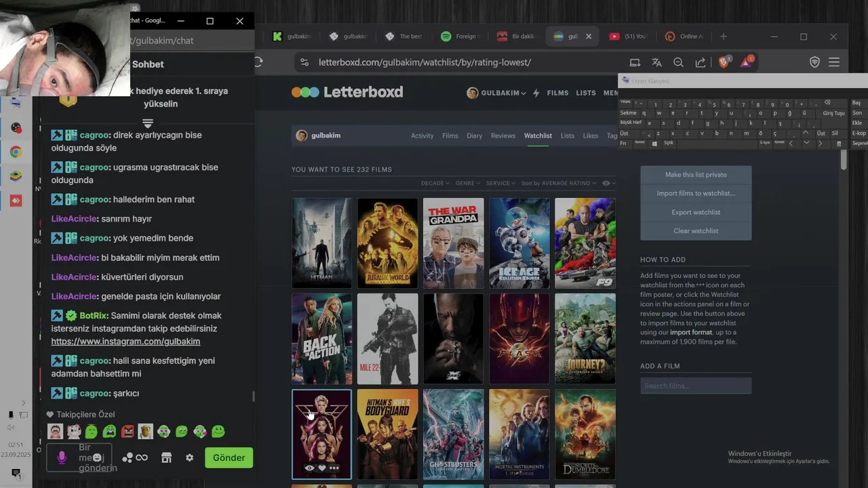868x488 pixels.
Task: Click the translate page icon in address bar
Action: coord(656,62)
